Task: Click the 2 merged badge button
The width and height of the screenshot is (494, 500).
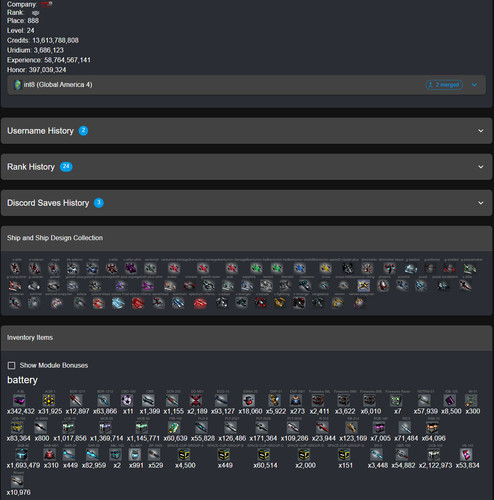Action: tap(444, 85)
